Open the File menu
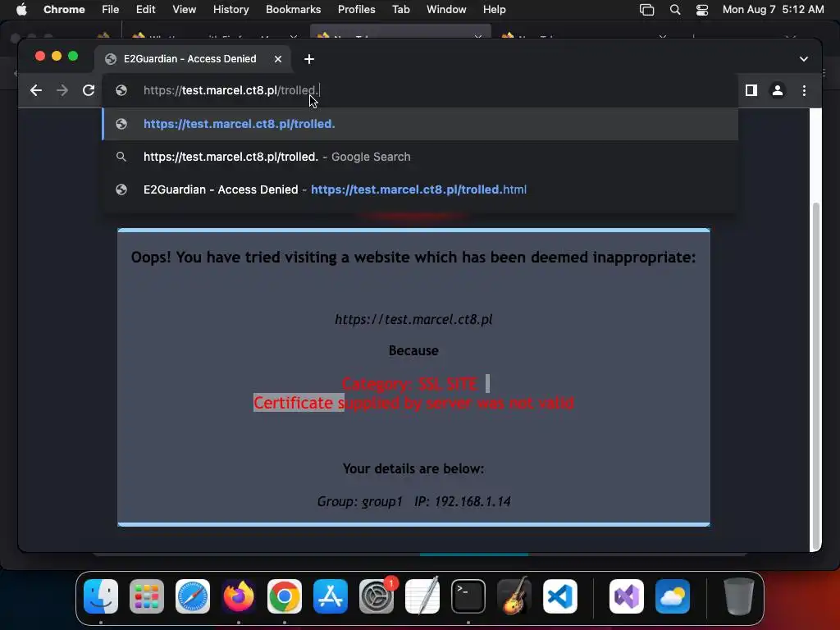The height and width of the screenshot is (630, 840). tap(111, 10)
